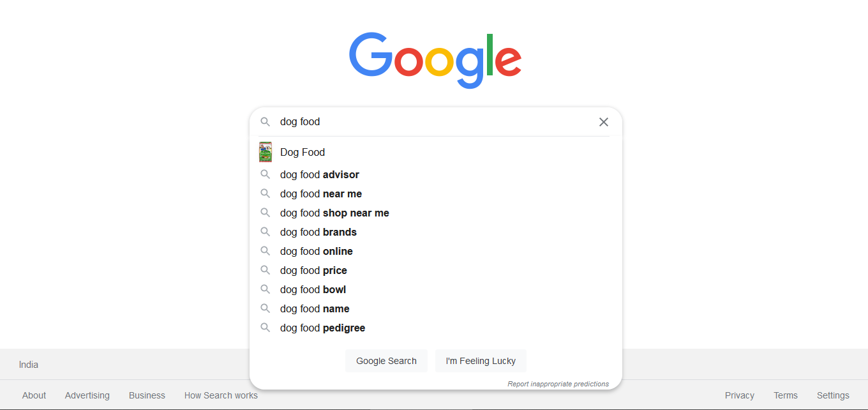Click into the 'dog food' search text field
Screen dimensions: 868x410
pyautogui.click(x=434, y=122)
